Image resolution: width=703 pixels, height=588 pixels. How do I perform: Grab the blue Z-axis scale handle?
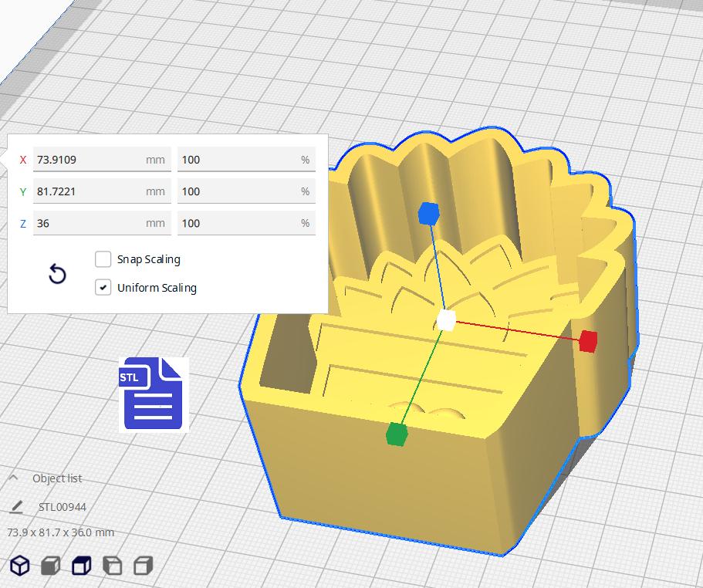(x=428, y=213)
